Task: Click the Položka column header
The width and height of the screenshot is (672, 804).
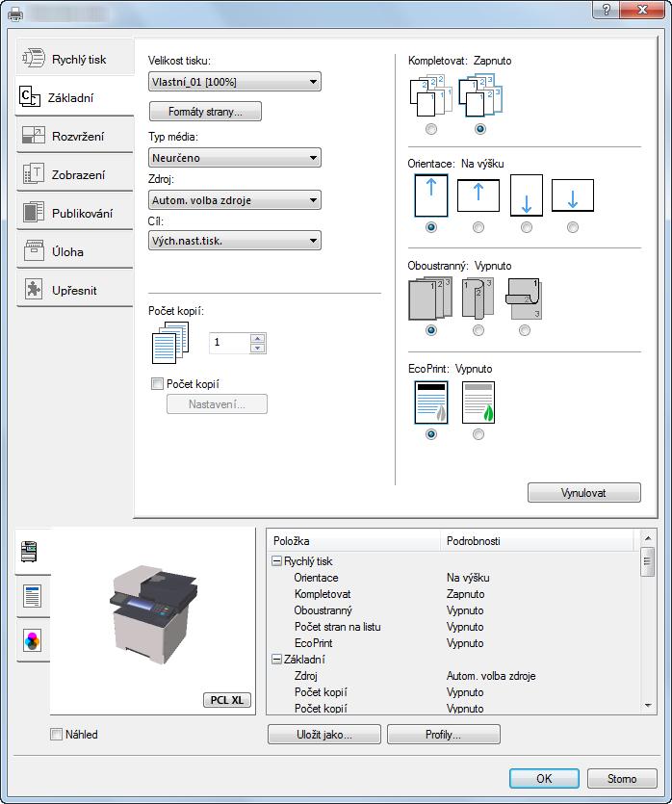Action: pos(353,541)
